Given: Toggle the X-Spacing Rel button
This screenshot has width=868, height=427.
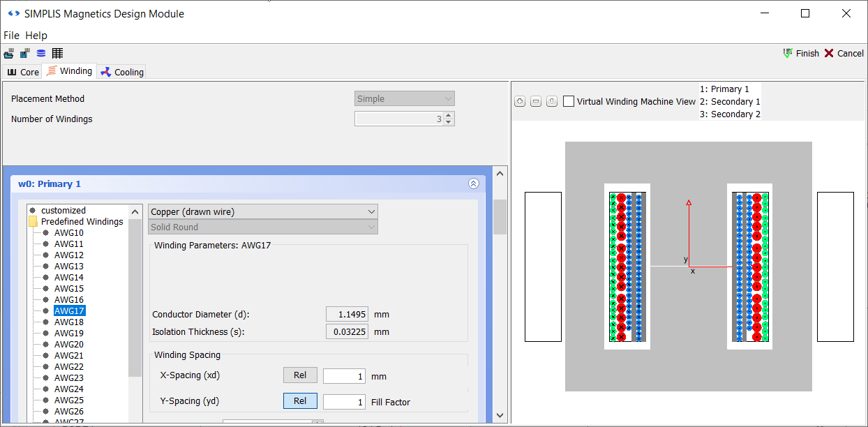Looking at the screenshot, I should [x=300, y=375].
